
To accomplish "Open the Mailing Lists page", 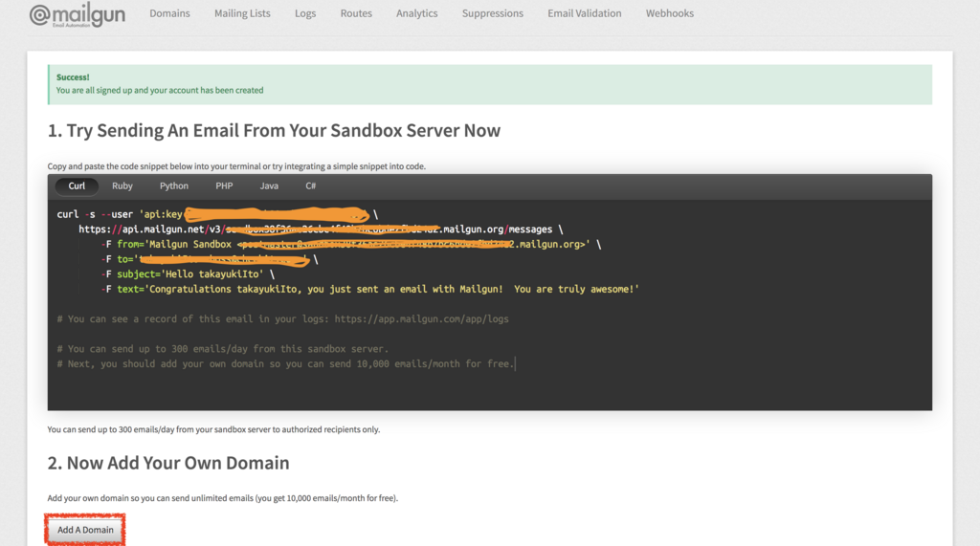I will click(x=242, y=13).
